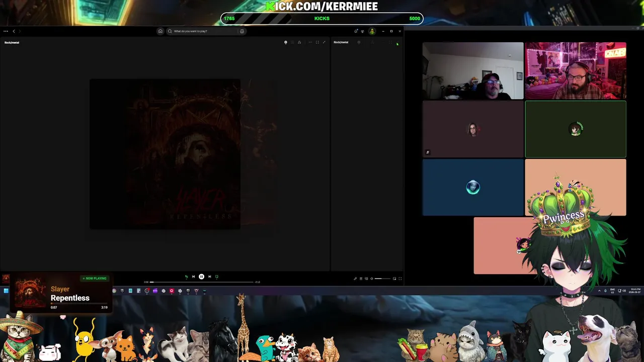Select the green-bordered participant tile
Image resolution: width=644 pixels, height=362 pixels.
point(576,129)
